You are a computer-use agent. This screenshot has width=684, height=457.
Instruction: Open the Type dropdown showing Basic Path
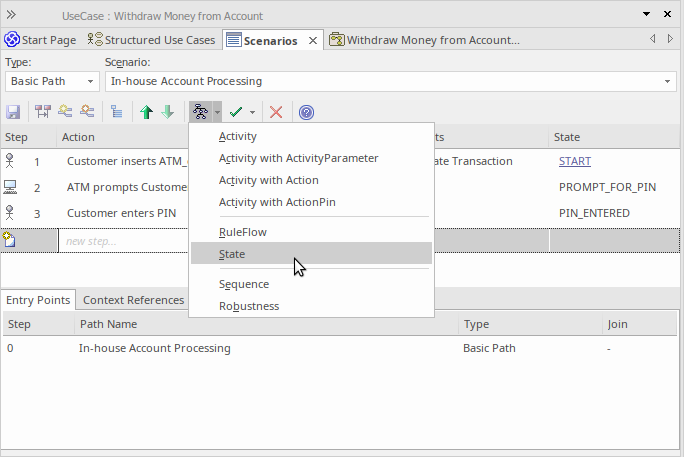[52, 81]
